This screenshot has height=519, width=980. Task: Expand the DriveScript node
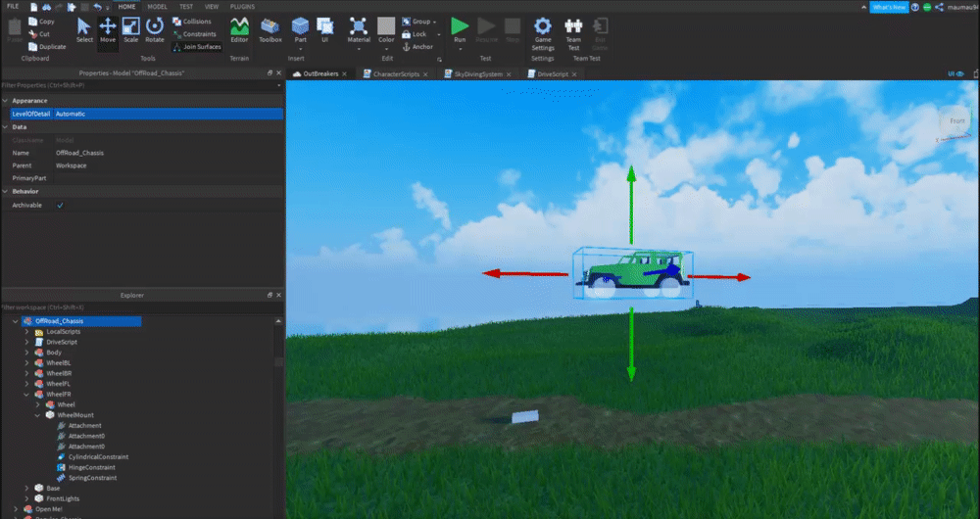pyautogui.click(x=26, y=343)
